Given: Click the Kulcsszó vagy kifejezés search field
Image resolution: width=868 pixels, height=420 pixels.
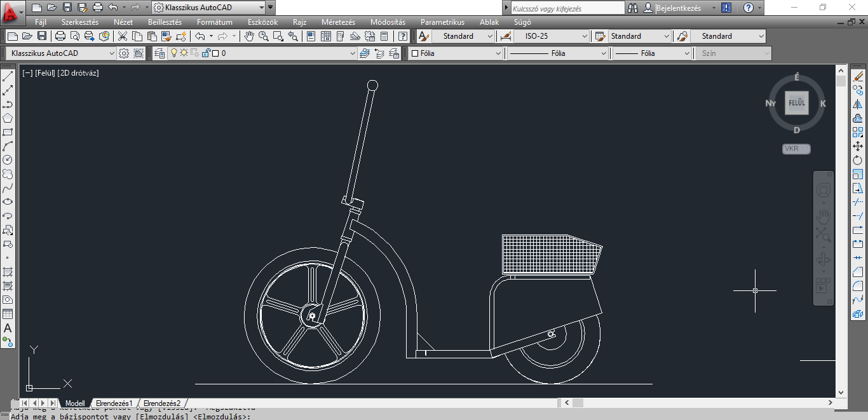Looking at the screenshot, I should coord(568,8).
